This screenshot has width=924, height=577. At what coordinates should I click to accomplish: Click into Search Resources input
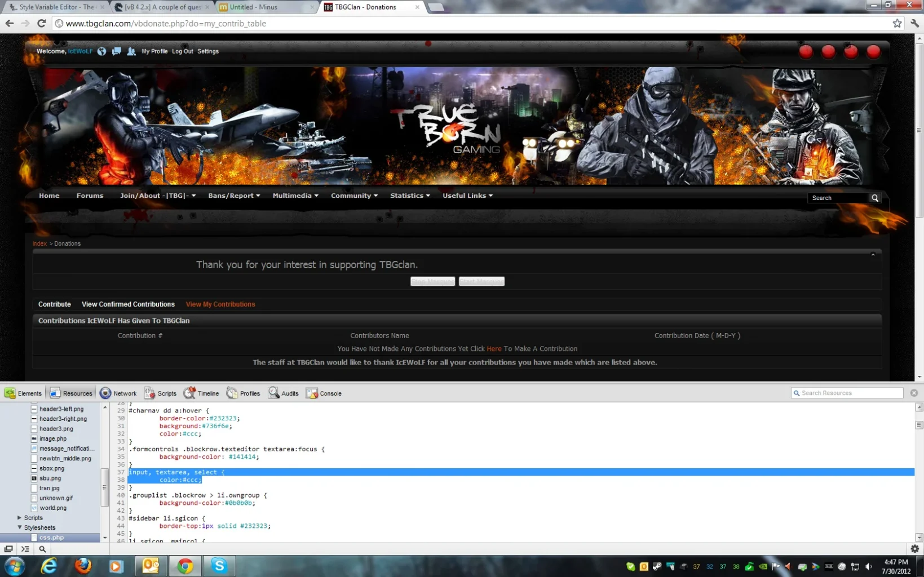[x=847, y=393]
